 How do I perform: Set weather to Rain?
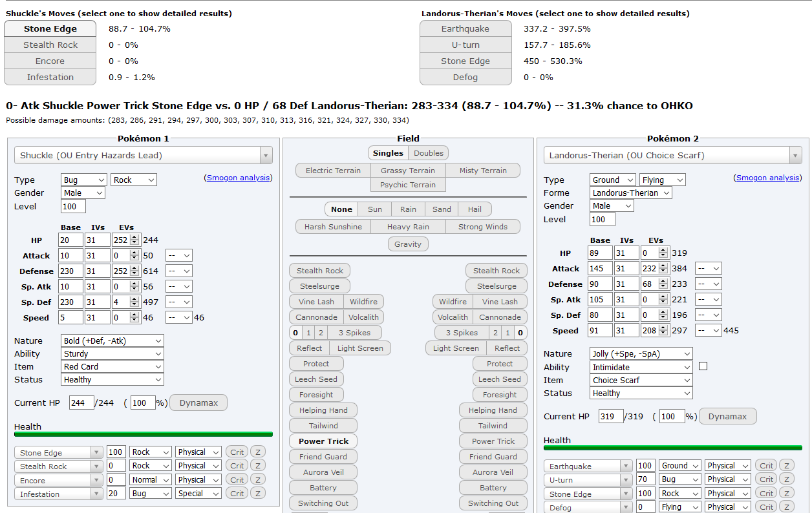pyautogui.click(x=408, y=209)
